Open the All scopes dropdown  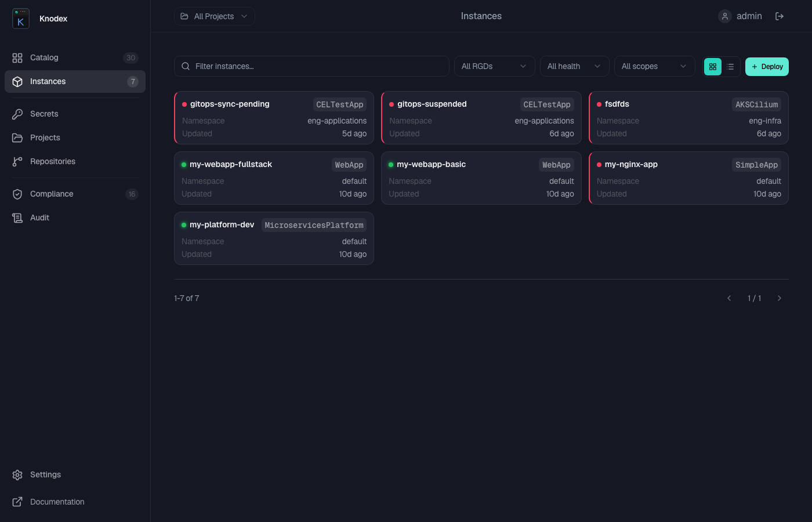click(x=654, y=66)
